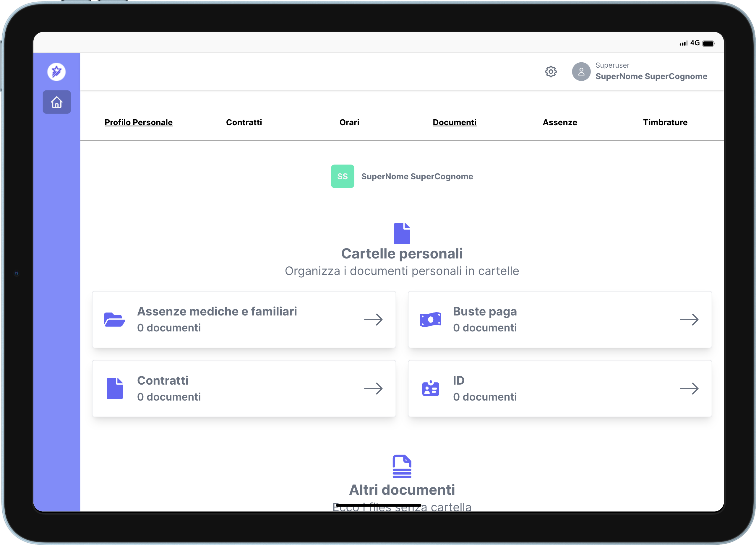
Task: Click the document icon on Contratti card
Action: [115, 388]
